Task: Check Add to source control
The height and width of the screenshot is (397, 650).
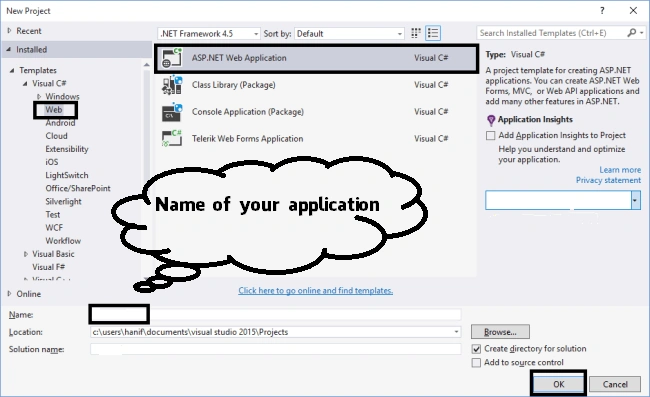Action: [476, 363]
